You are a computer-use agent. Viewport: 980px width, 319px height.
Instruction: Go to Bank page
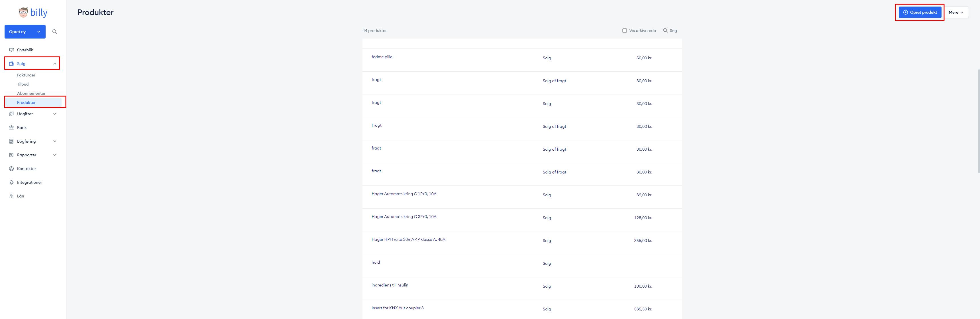coord(22,128)
